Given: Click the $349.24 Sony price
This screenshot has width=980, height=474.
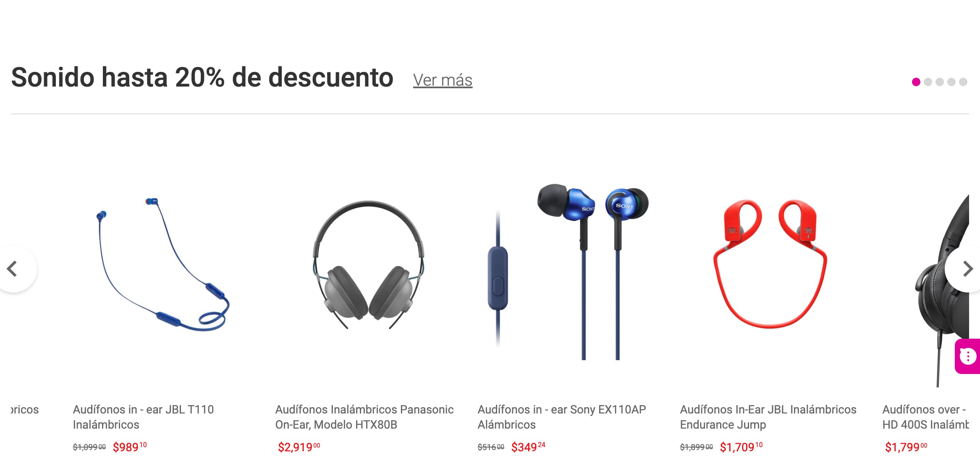Looking at the screenshot, I should (528, 447).
